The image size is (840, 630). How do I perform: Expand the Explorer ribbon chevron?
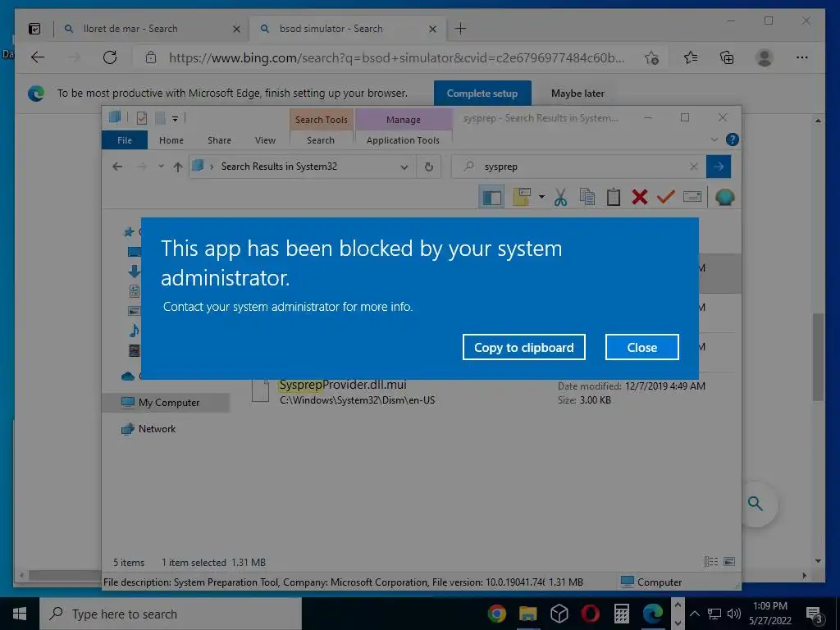pyautogui.click(x=714, y=139)
